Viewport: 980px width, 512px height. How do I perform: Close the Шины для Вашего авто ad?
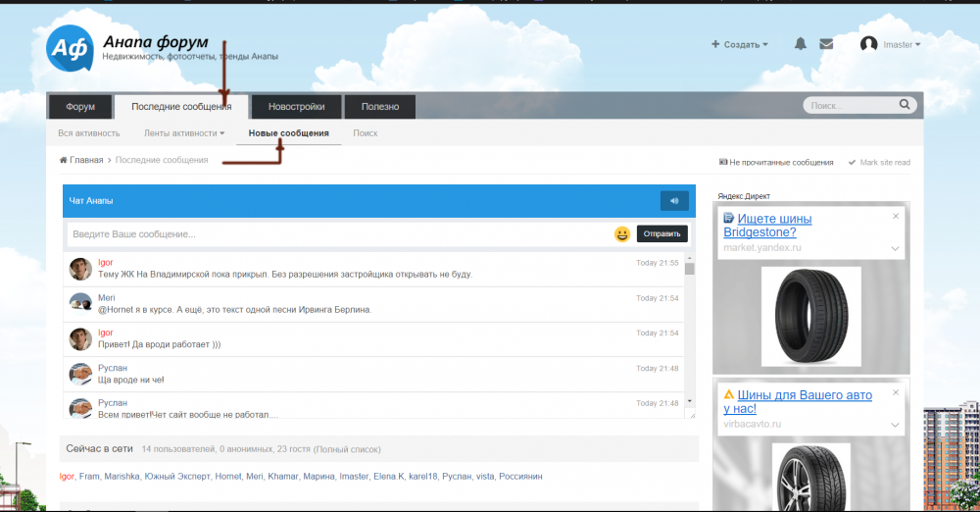tap(896, 392)
